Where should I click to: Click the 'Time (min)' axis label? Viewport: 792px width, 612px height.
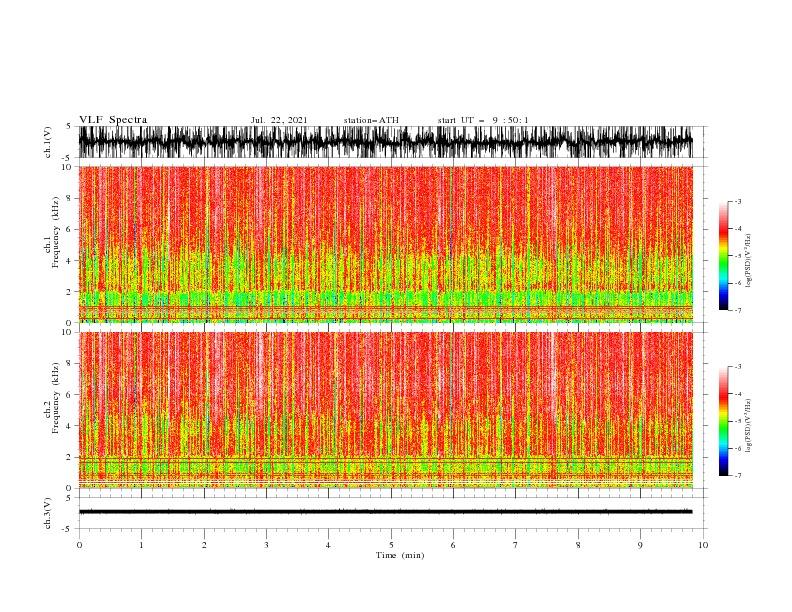click(400, 555)
